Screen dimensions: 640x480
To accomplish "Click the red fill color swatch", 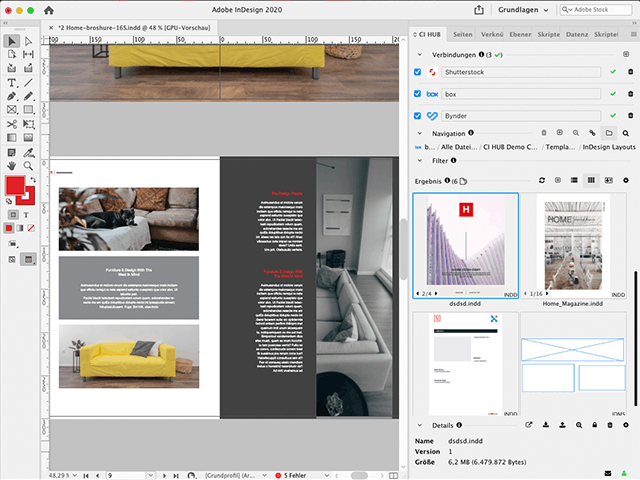I will (x=14, y=186).
